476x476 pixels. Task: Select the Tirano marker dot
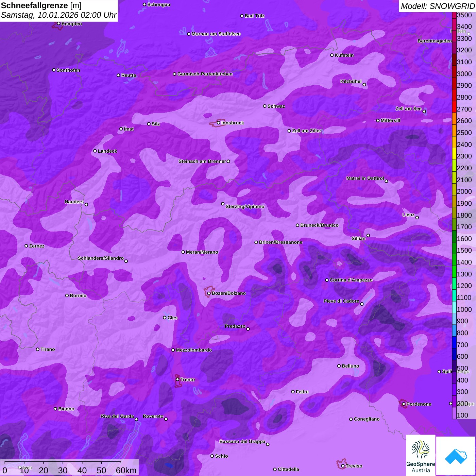pyautogui.click(x=38, y=349)
